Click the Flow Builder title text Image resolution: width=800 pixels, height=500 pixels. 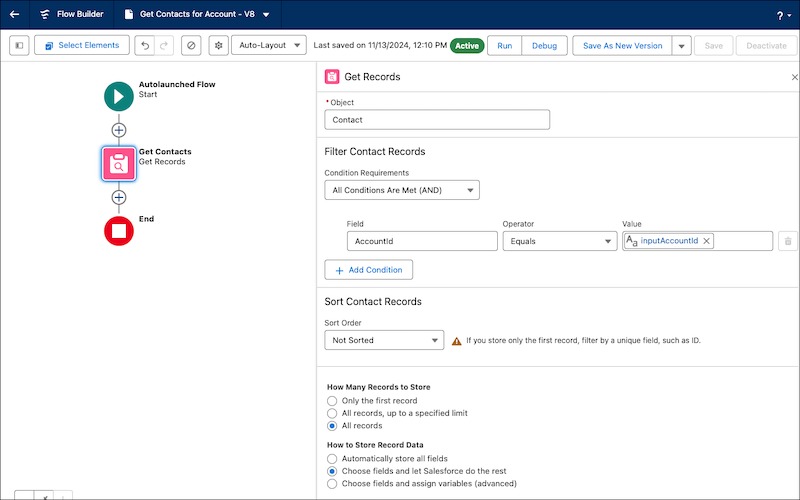pos(80,14)
